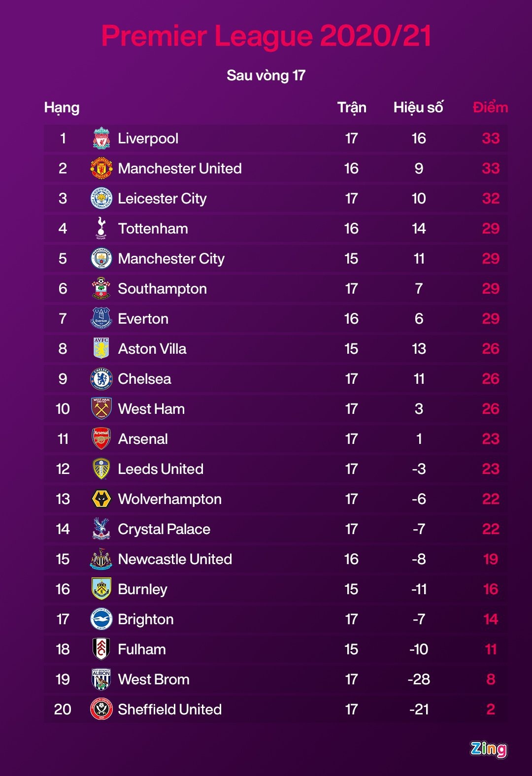Select the Hiệu số column header
Viewport: 532px width, 776px height.
coord(418,108)
